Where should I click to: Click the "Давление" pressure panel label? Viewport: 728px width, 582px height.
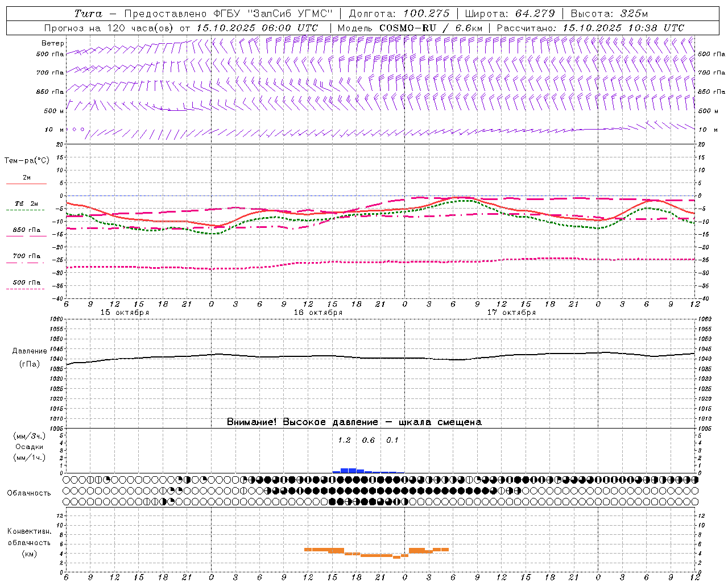tap(29, 351)
